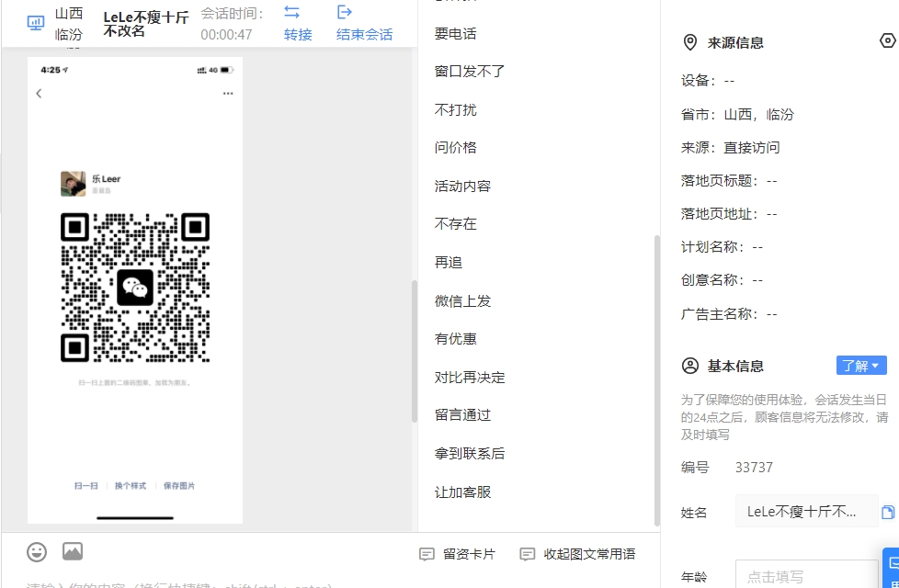Click the 姓名 field showing LeLe不瘦十斤不...
Screen dimensions: 899x588
click(807, 511)
